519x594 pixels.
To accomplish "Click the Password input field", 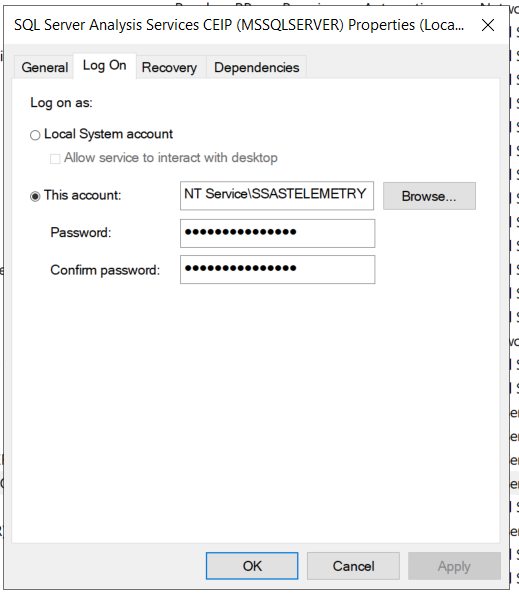I will [278, 233].
